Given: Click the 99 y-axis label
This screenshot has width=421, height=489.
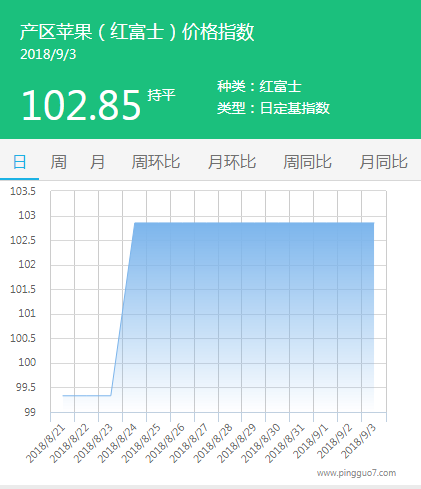Looking at the screenshot, I should [x=30, y=412].
